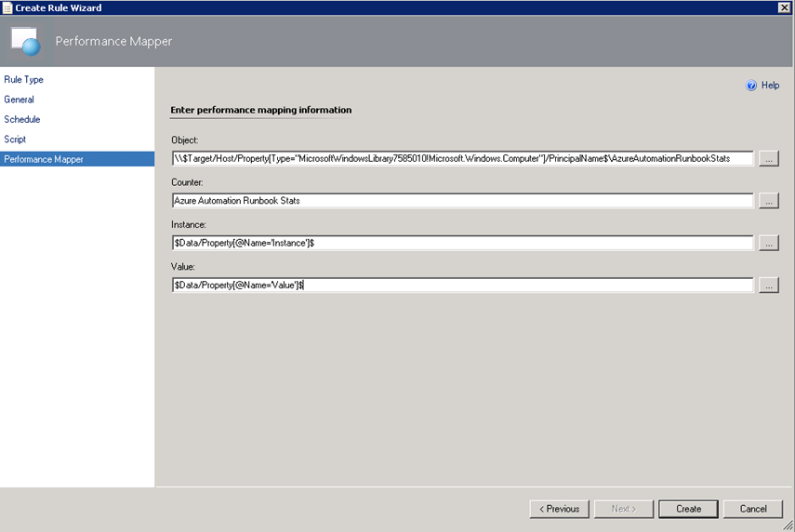Open the browse button beside Value field
Image resolution: width=795 pixels, height=532 pixels.
pos(768,286)
